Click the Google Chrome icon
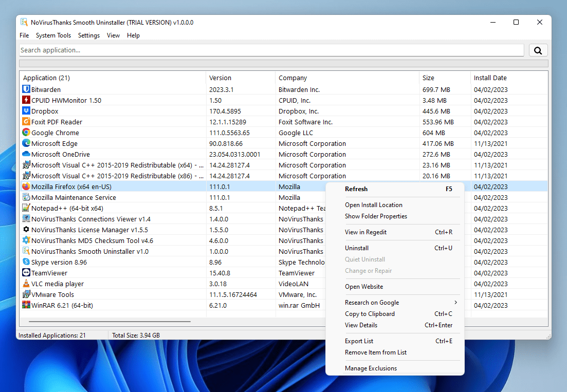Image resolution: width=567 pixels, height=392 pixels. click(26, 133)
